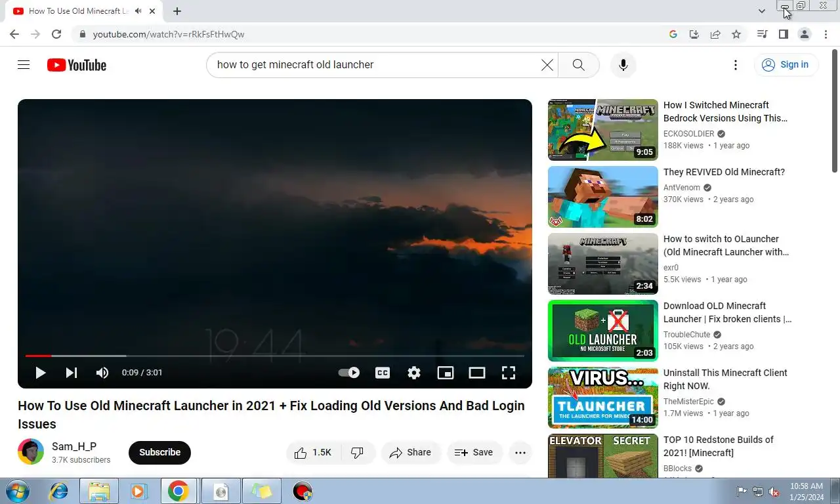Screen dimensions: 840x504
Task: Open a new browser tab
Action: point(177,11)
